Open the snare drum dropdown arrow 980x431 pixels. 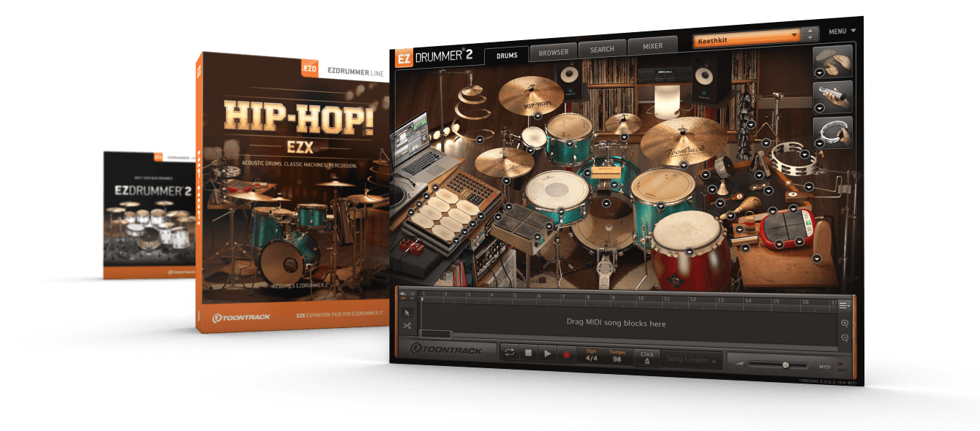point(560,211)
